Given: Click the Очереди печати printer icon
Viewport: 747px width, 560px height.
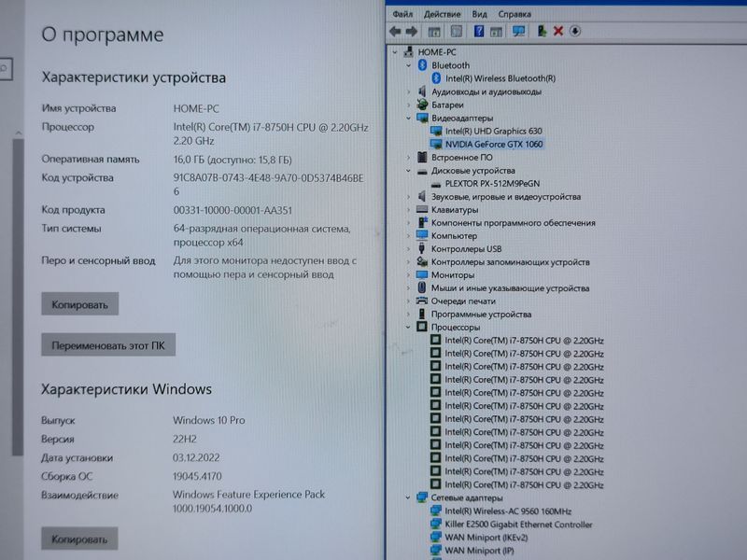Looking at the screenshot, I should coord(422,301).
